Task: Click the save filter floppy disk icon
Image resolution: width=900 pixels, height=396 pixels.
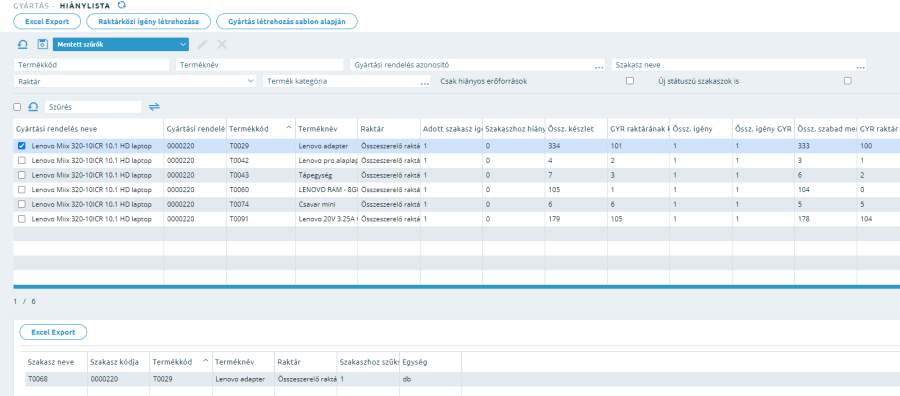Action: pos(42,44)
